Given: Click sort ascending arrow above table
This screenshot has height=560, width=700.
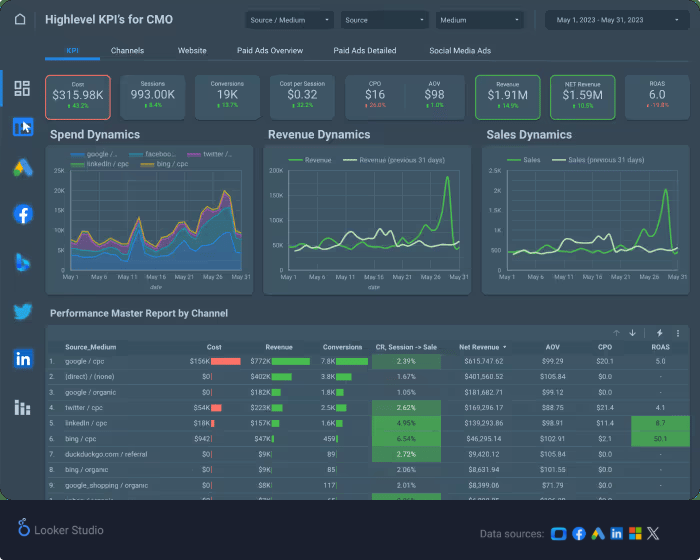Looking at the screenshot, I should (617, 333).
